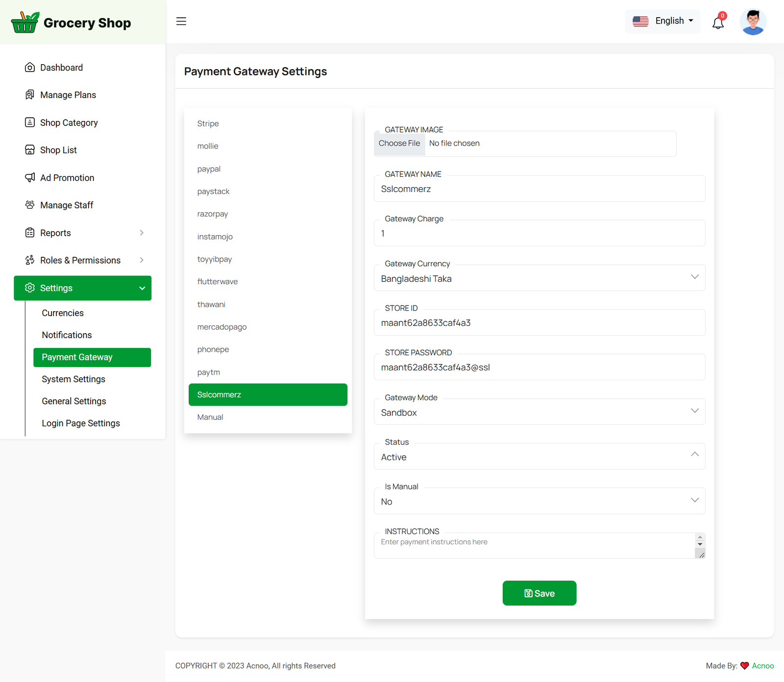Open the notifications bell
The image size is (784, 682).
click(x=718, y=23)
